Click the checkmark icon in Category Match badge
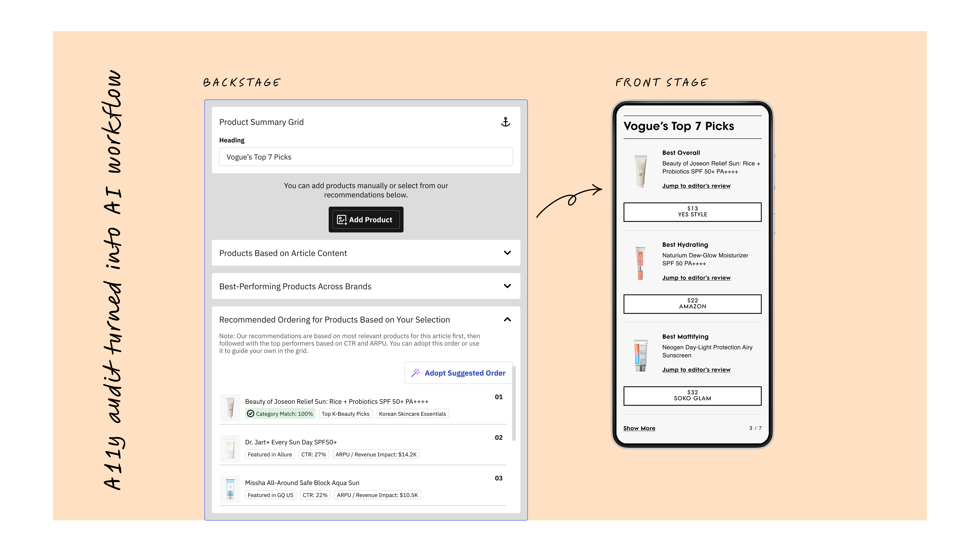Image resolution: width=980 pixels, height=551 pixels. click(x=250, y=414)
